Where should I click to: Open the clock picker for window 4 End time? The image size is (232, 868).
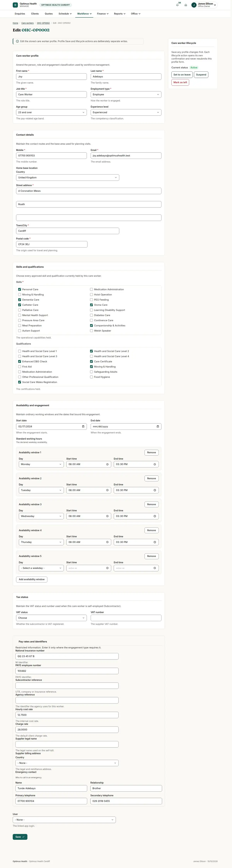[x=154, y=542]
